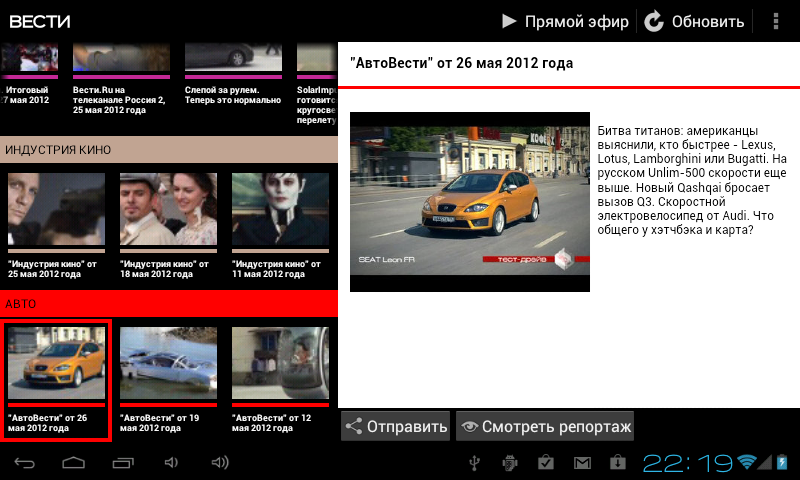Select АвтоВести from 19 мая thumbnail

coord(168,364)
